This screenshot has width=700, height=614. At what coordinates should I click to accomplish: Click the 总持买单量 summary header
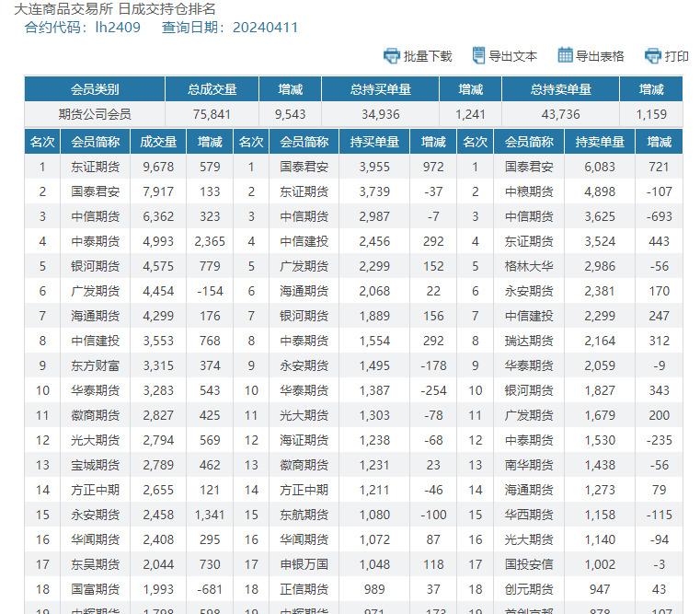click(x=380, y=89)
